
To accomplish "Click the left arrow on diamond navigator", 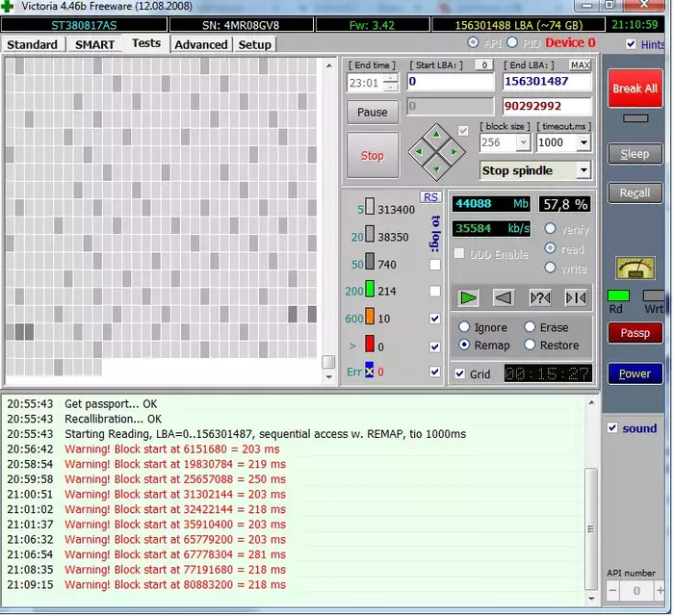I will [419, 152].
